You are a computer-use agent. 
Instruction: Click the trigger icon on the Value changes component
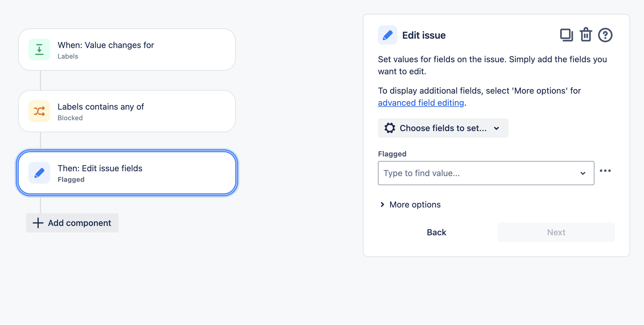point(39,50)
